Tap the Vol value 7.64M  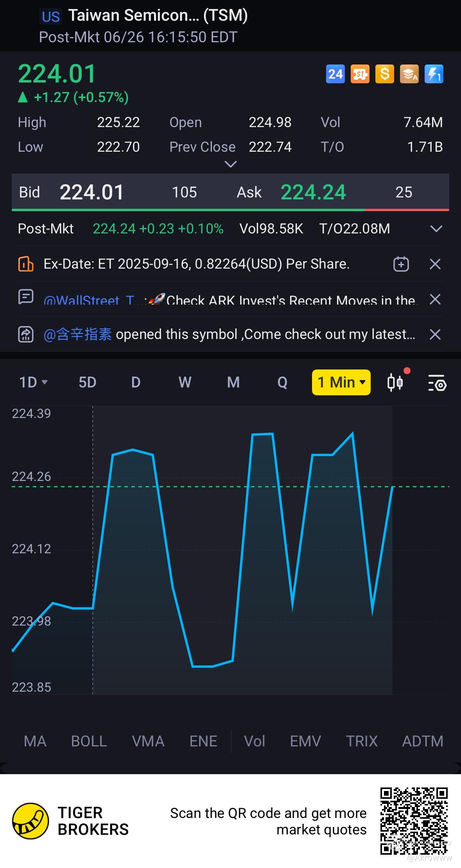pyautogui.click(x=423, y=122)
